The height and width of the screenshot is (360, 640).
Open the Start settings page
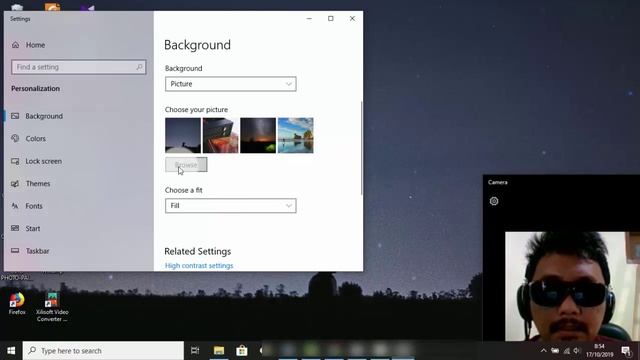click(x=33, y=229)
